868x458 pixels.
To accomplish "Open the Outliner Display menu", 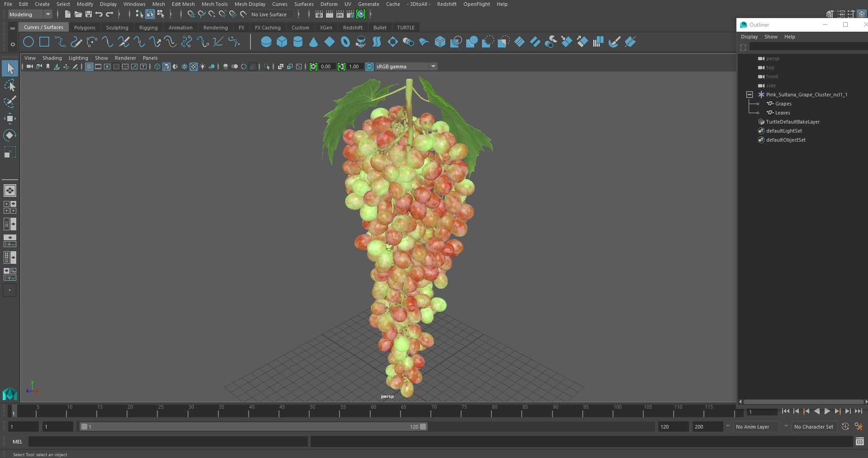I will coord(749,37).
